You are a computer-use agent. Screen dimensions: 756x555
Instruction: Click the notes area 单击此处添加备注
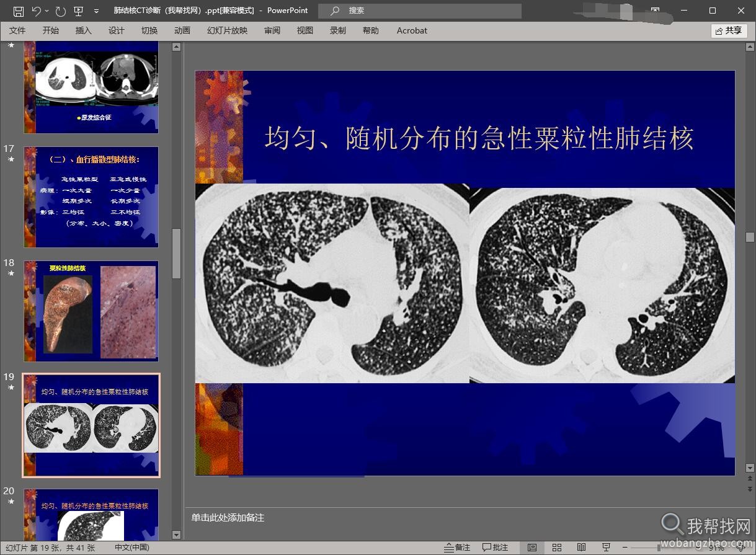coord(228,517)
